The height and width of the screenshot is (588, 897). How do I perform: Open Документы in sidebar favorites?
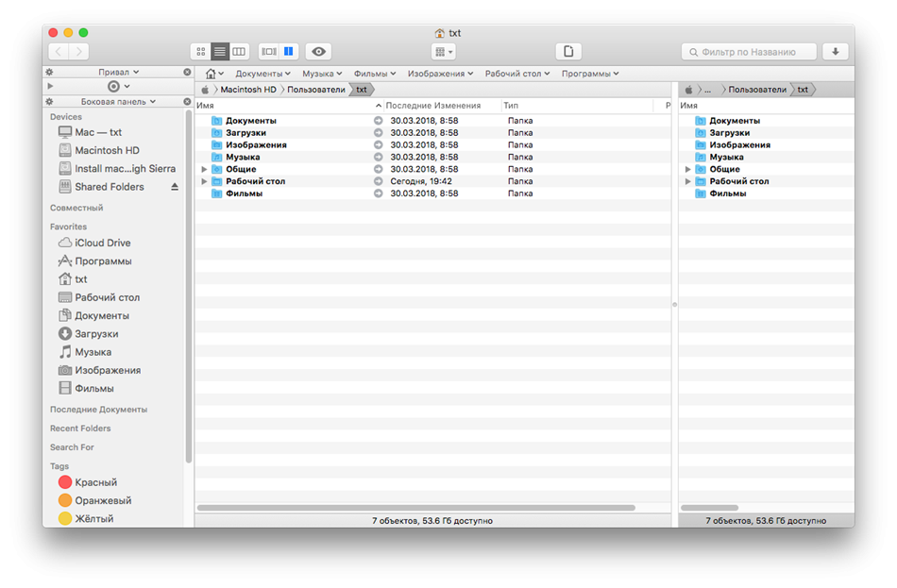(93, 316)
